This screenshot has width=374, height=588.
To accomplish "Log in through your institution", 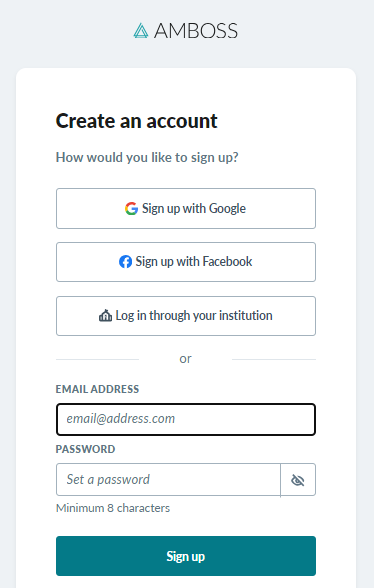I will click(x=186, y=316).
